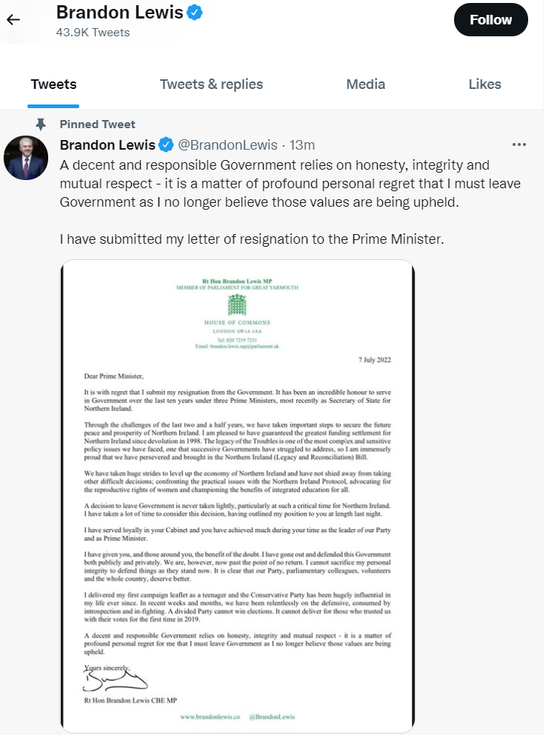Open the resignation letter image
The image size is (560, 735).
237,495
